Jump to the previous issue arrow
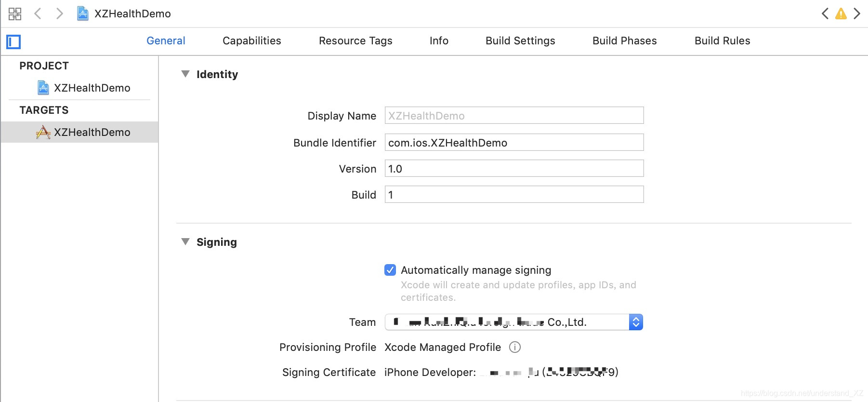 tap(825, 13)
